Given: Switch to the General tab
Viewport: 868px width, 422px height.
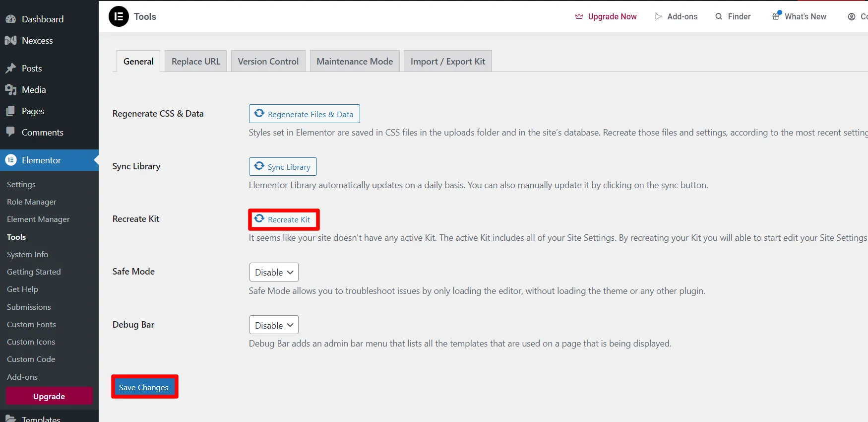Looking at the screenshot, I should coord(138,61).
